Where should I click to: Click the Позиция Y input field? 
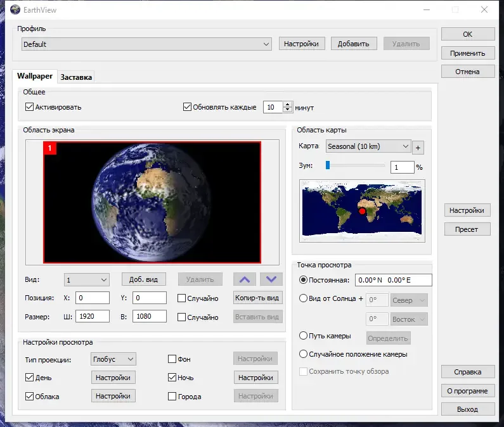click(x=150, y=298)
